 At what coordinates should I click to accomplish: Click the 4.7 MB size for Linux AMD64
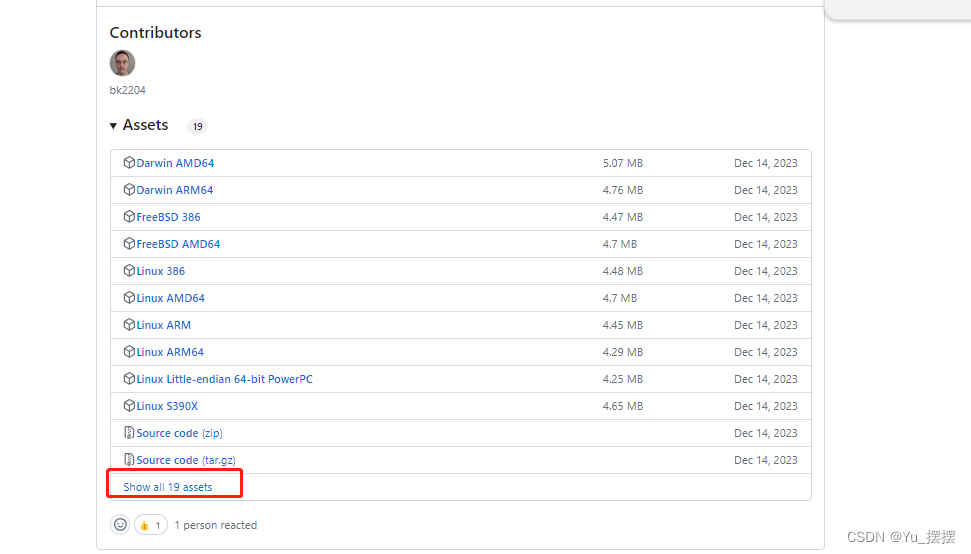tap(620, 298)
